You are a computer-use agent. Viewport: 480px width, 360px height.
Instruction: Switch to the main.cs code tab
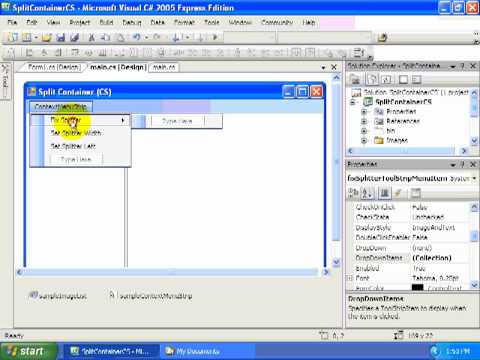coord(164,67)
